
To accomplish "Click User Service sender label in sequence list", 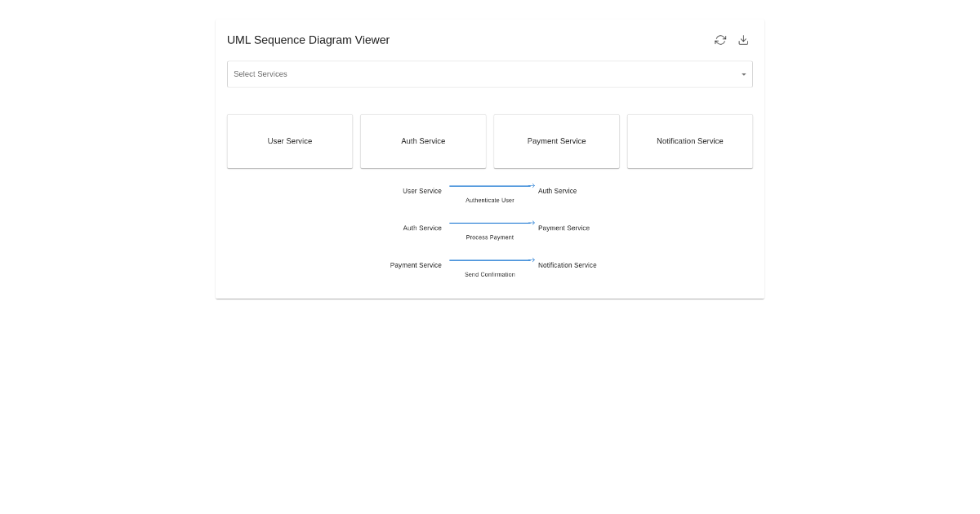I will click(421, 191).
